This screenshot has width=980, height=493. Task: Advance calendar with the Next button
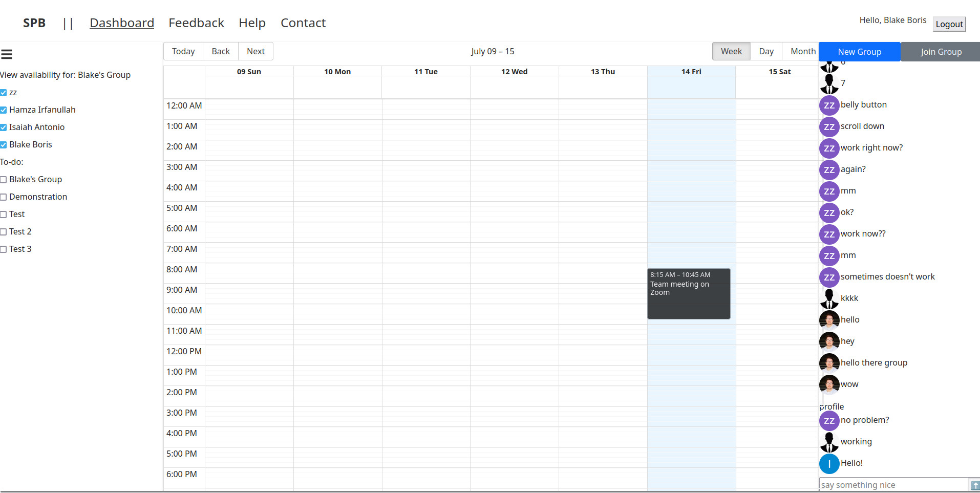[x=255, y=51]
